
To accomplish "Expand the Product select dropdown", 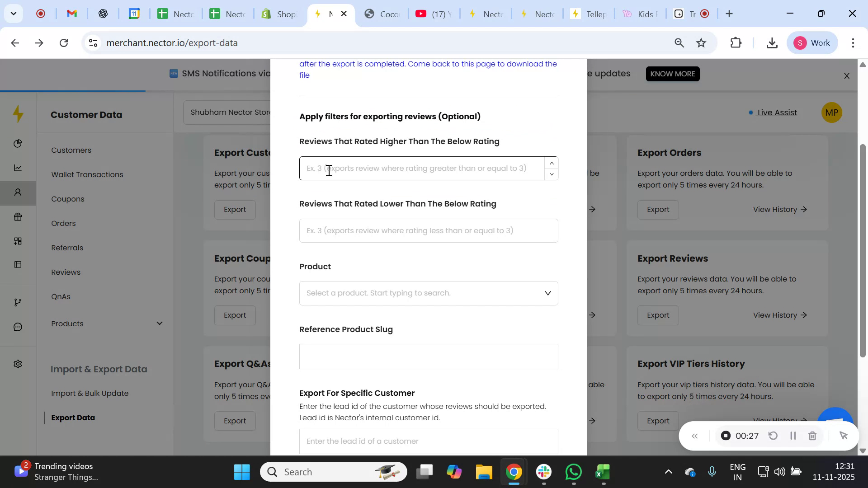I will pos(547,293).
